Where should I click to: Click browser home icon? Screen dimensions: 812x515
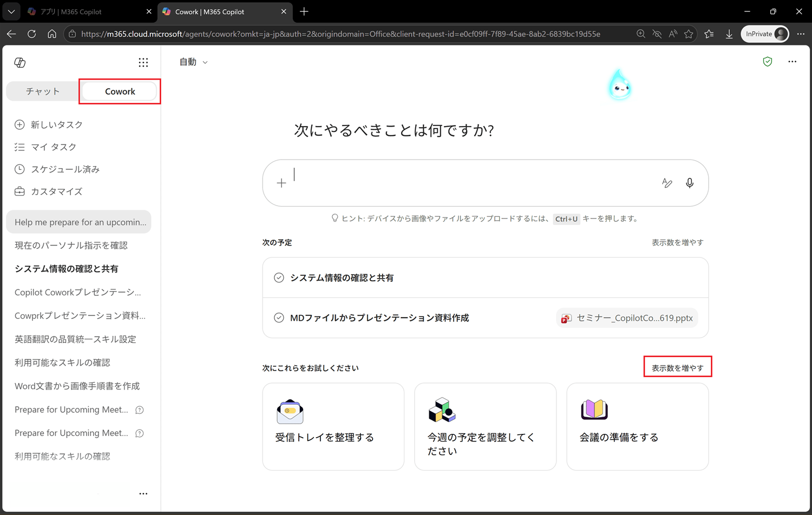(52, 34)
